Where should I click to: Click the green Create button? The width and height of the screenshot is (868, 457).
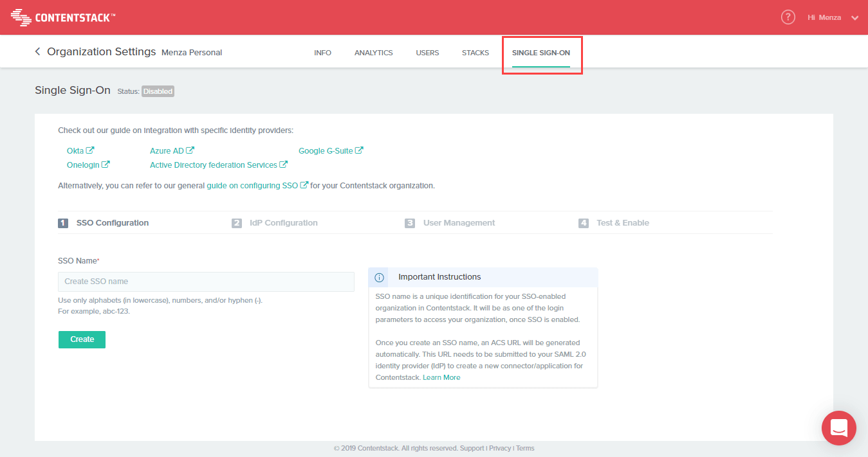[82, 339]
